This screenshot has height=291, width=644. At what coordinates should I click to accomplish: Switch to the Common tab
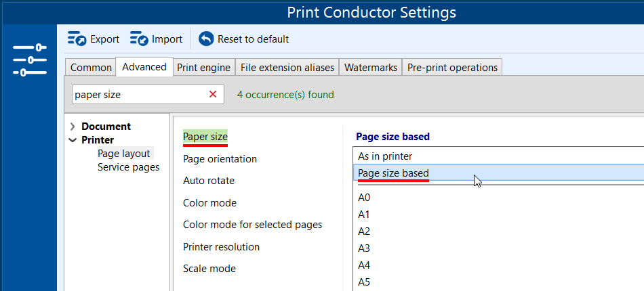(x=91, y=68)
